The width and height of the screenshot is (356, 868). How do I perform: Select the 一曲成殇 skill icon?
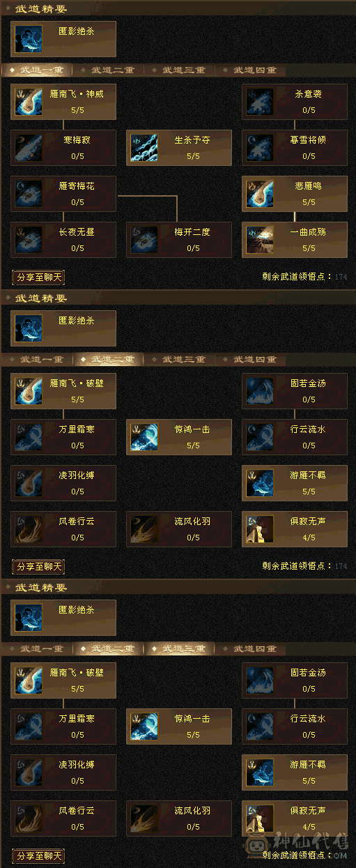pyautogui.click(x=259, y=240)
